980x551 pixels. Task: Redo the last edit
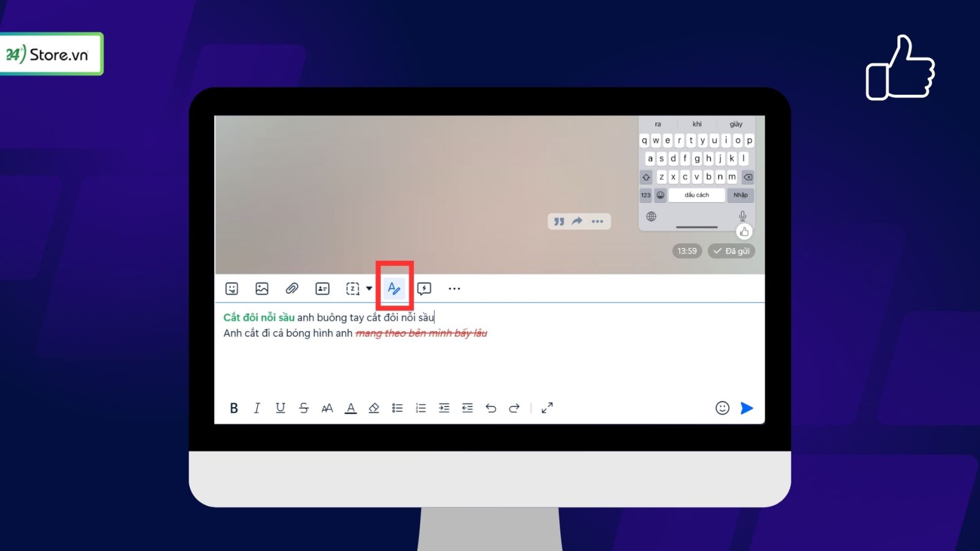pyautogui.click(x=514, y=408)
